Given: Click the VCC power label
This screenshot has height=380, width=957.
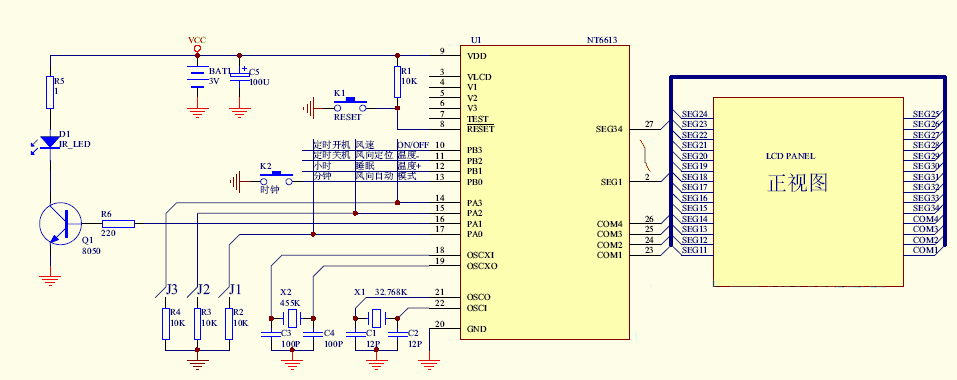Looking at the screenshot, I should click(x=197, y=40).
